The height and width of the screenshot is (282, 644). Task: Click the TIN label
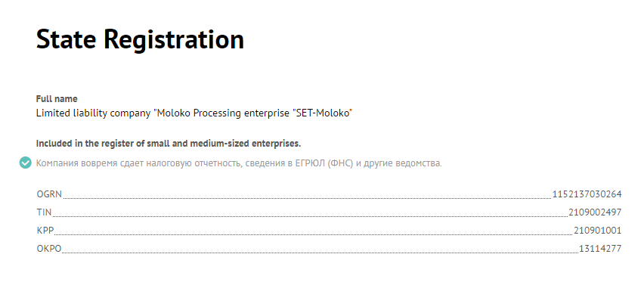click(44, 212)
